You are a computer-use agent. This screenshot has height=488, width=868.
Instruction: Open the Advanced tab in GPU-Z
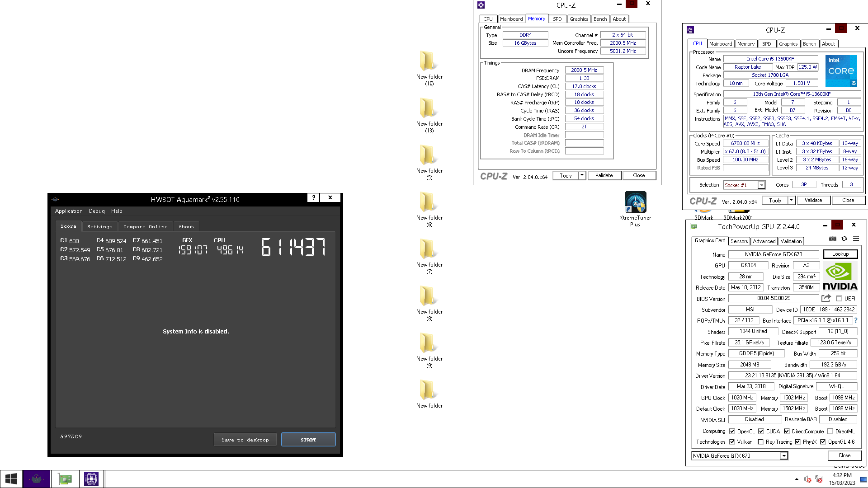coord(764,241)
